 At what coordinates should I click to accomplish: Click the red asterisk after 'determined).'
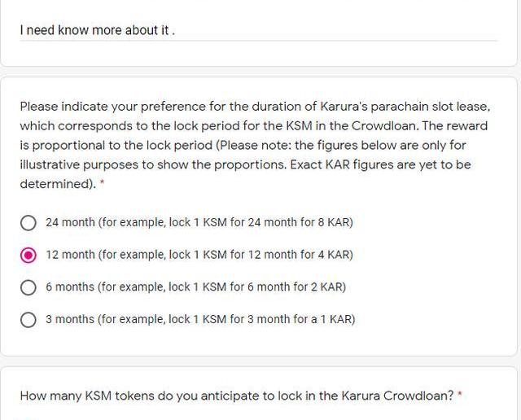[102, 185]
